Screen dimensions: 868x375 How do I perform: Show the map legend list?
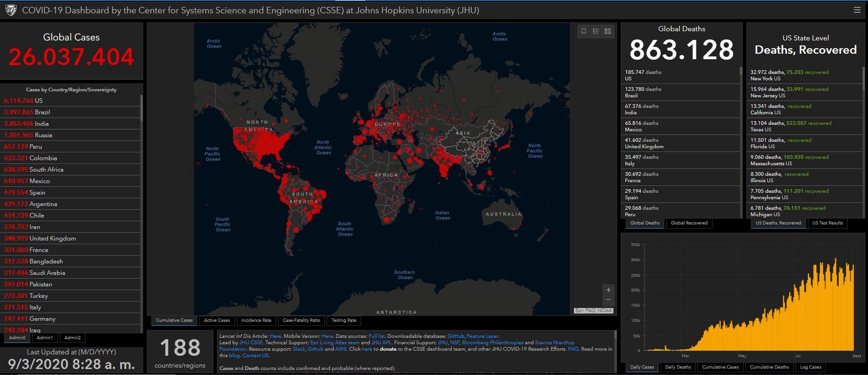coord(595,31)
